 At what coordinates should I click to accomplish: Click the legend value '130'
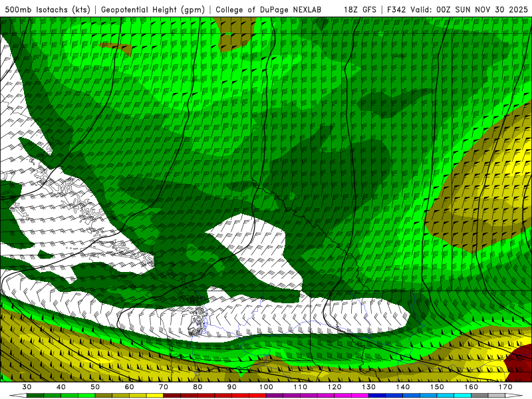[x=369, y=387]
